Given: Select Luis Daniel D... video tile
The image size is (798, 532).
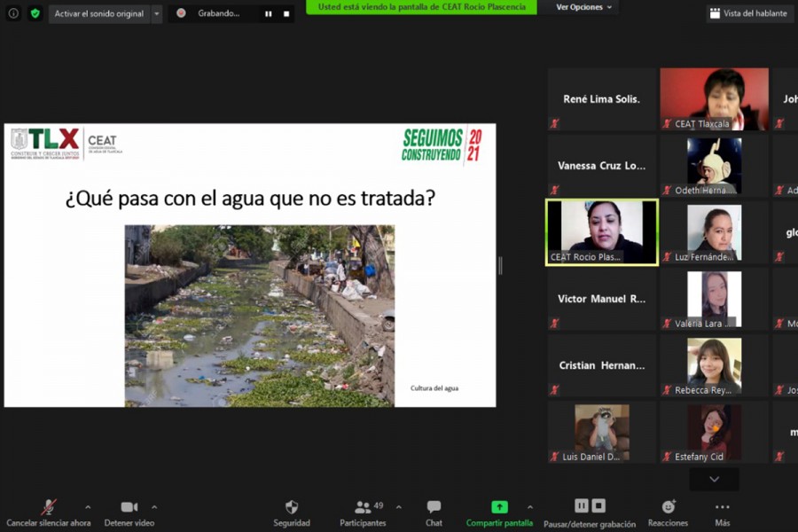Looking at the screenshot, I should pos(601,433).
